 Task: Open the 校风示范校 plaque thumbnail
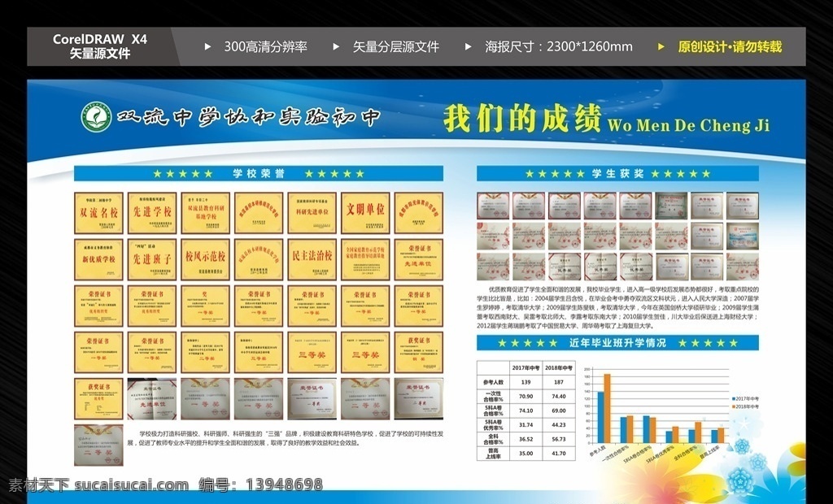point(206,259)
